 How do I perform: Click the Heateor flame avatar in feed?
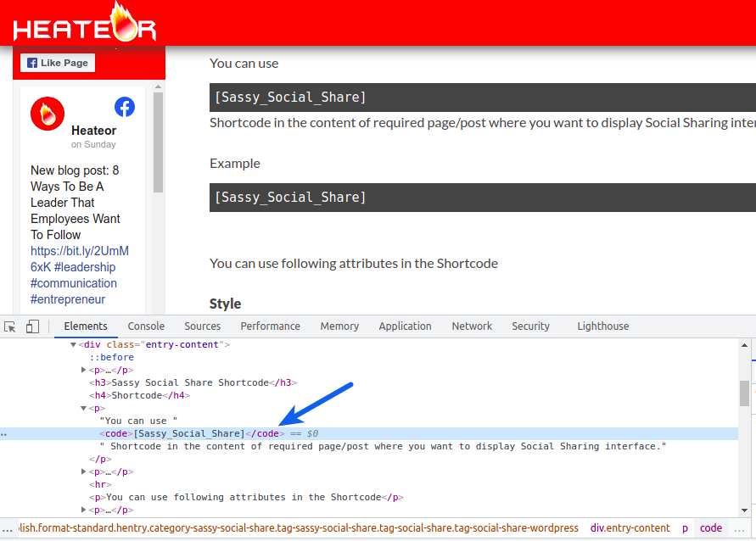tap(48, 114)
